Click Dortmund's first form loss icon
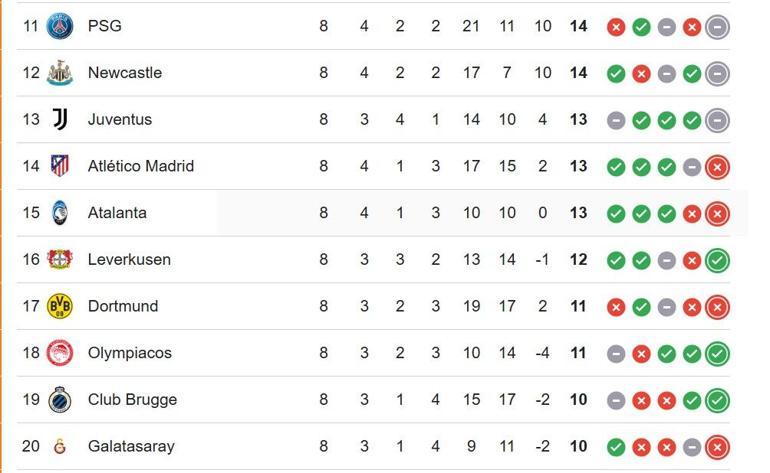Screen dimensions: 770x473 [x=616, y=307]
